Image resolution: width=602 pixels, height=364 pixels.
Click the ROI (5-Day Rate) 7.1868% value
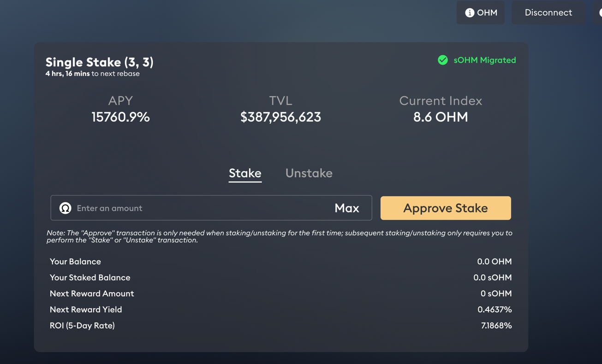point(496,326)
